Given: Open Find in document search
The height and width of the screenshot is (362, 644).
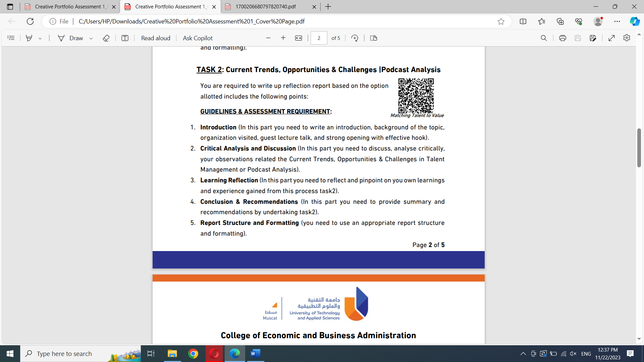Looking at the screenshot, I should point(544,38).
